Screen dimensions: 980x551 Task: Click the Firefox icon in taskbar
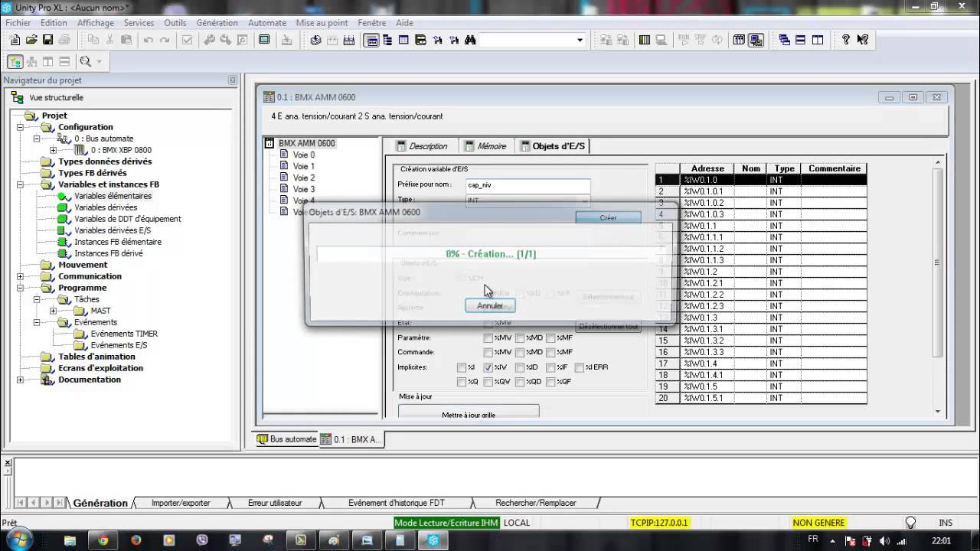(136, 540)
